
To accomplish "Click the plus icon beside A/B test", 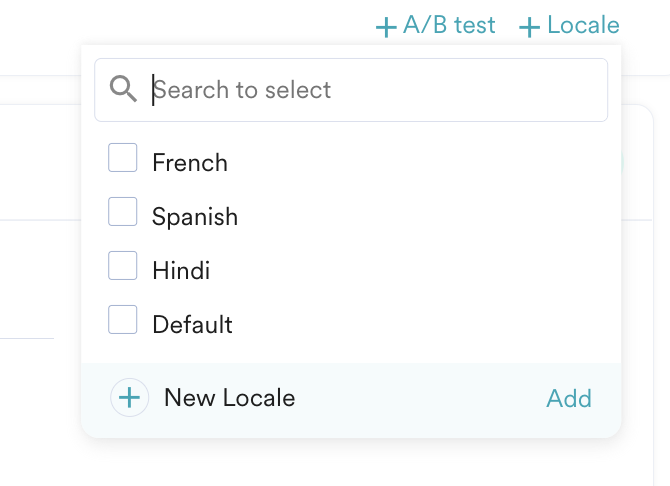I will coord(386,27).
